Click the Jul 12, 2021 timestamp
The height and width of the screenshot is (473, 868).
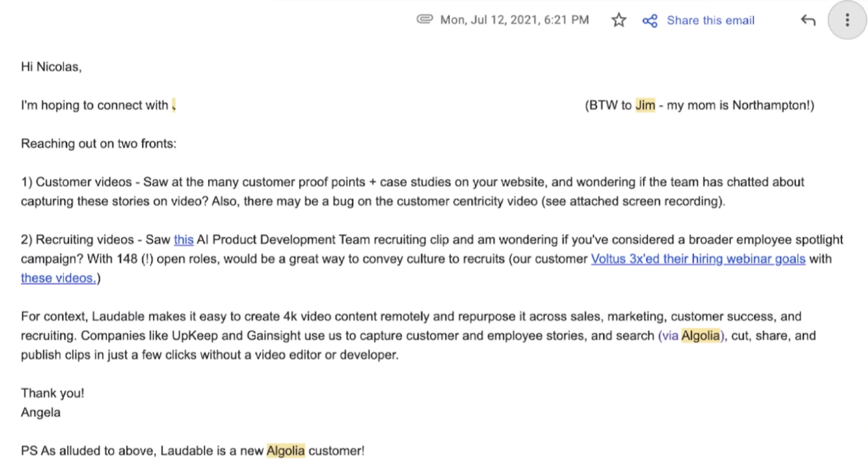click(514, 20)
